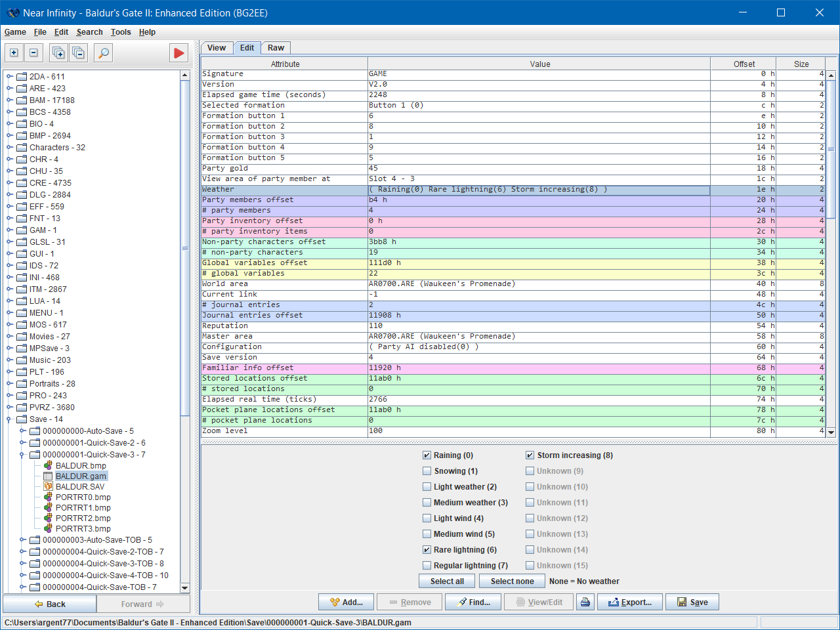Click the PORTRT3.bmp image icon
The height and width of the screenshot is (630, 840).
[x=48, y=528]
